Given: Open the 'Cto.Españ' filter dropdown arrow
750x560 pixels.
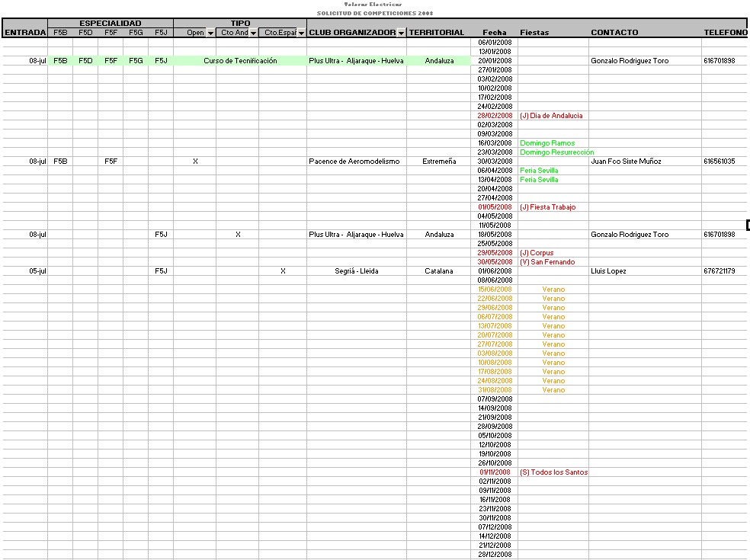Looking at the screenshot, I should (301, 33).
